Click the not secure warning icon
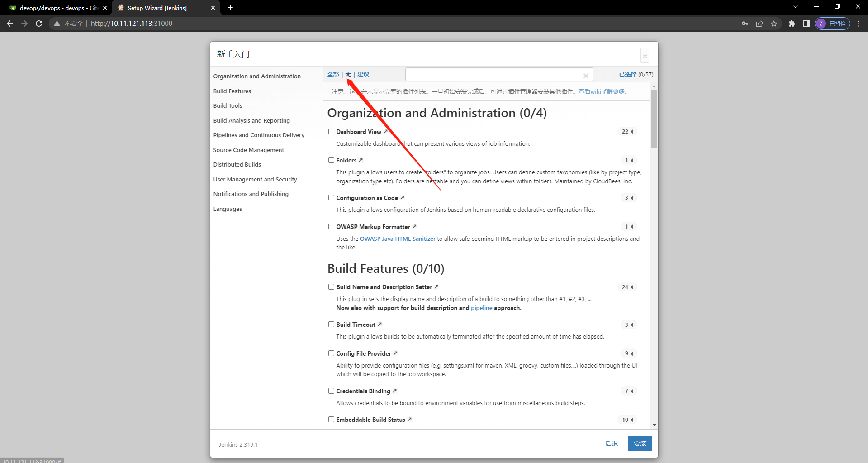The image size is (868, 463). [x=57, y=24]
